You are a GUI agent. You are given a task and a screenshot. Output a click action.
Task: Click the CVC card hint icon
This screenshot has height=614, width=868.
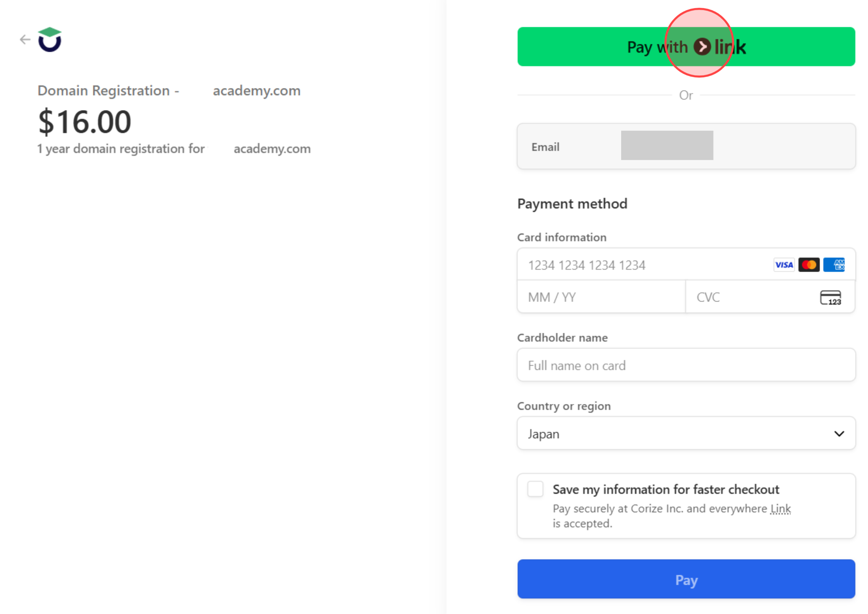pos(830,297)
